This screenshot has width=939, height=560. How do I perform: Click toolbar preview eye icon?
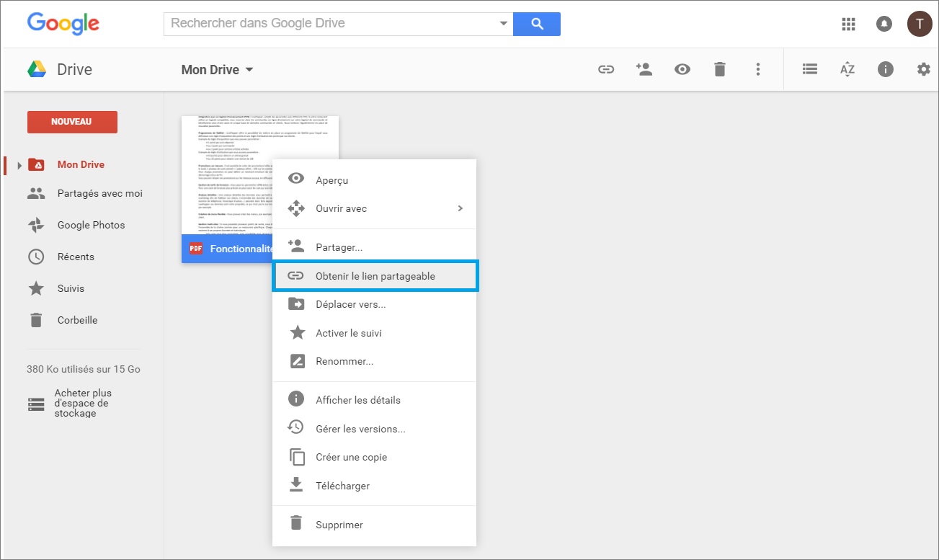682,69
